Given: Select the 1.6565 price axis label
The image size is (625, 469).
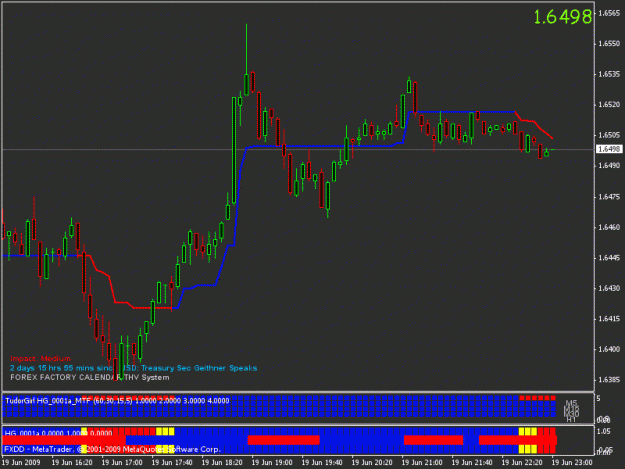Looking at the screenshot, I should pyautogui.click(x=609, y=13).
